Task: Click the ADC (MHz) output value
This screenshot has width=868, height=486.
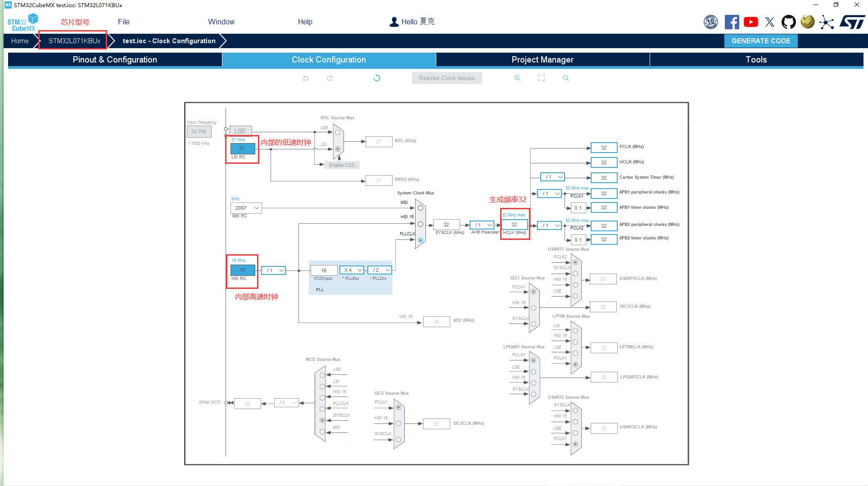Action: (436, 322)
